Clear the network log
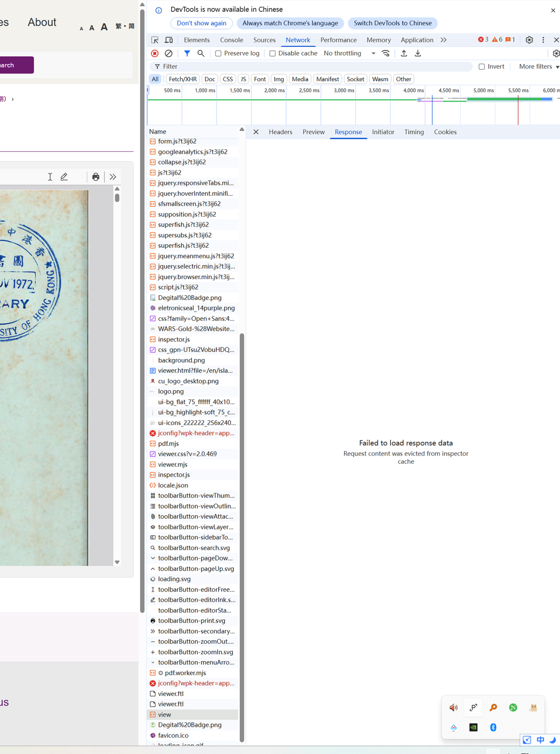The width and height of the screenshot is (560, 754). (169, 53)
